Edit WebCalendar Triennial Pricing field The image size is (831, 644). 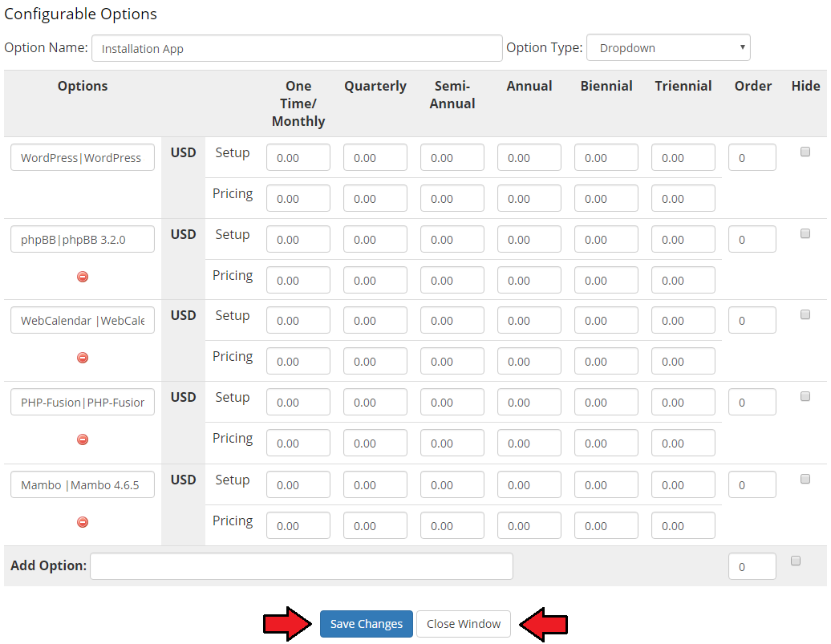coord(683,361)
